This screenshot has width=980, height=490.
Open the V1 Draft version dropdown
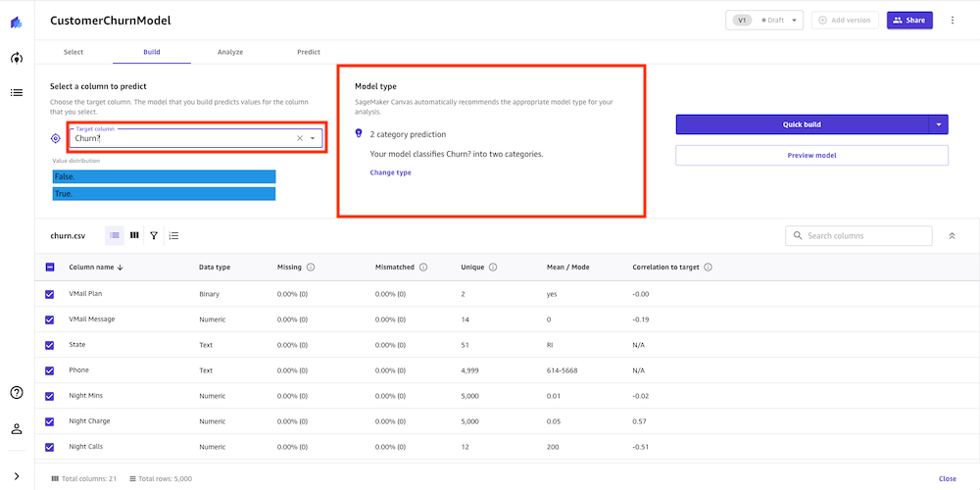(x=763, y=20)
